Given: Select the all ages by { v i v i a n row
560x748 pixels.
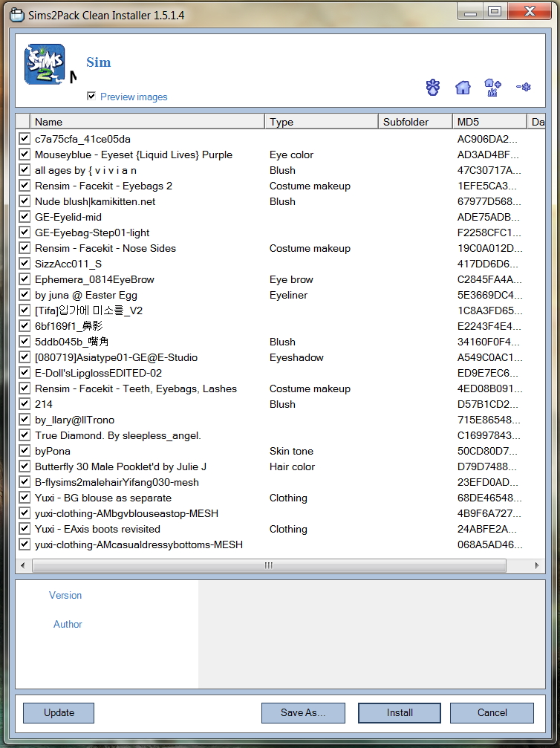Looking at the screenshot, I should pyautogui.click(x=281, y=170).
